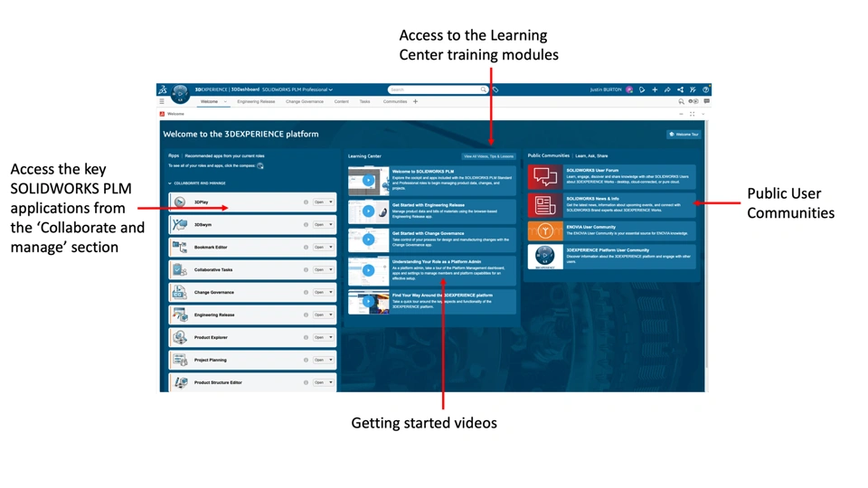The height and width of the screenshot is (488, 868).
Task: Open Justin BURTON's profile avatar
Action: (x=629, y=89)
